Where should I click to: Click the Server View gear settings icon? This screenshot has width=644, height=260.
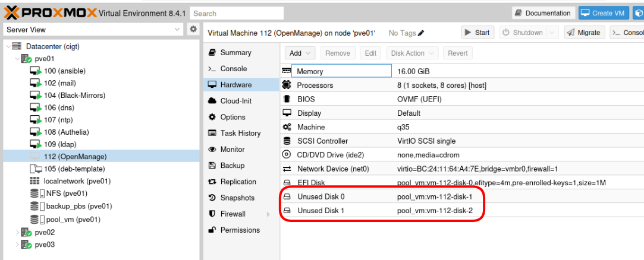[x=193, y=29]
